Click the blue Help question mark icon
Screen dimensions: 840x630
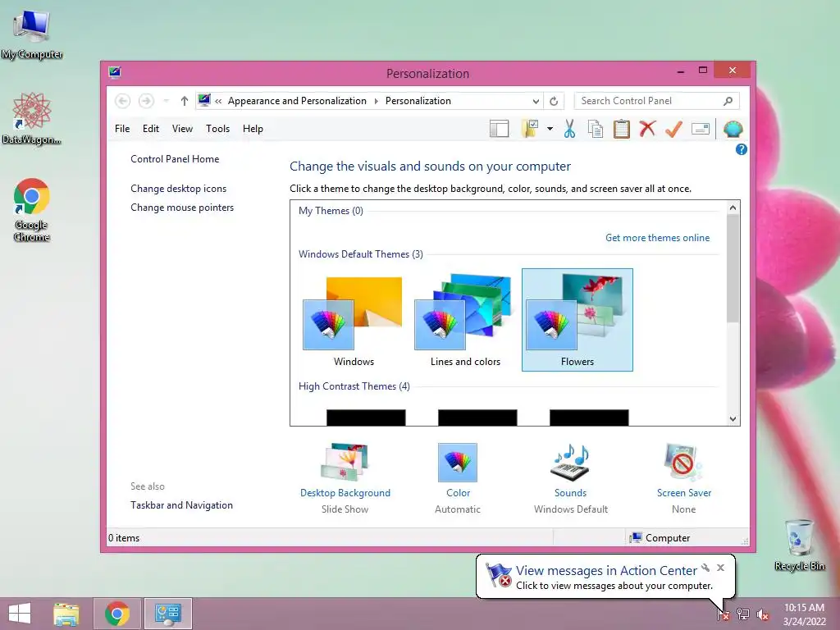tap(741, 149)
